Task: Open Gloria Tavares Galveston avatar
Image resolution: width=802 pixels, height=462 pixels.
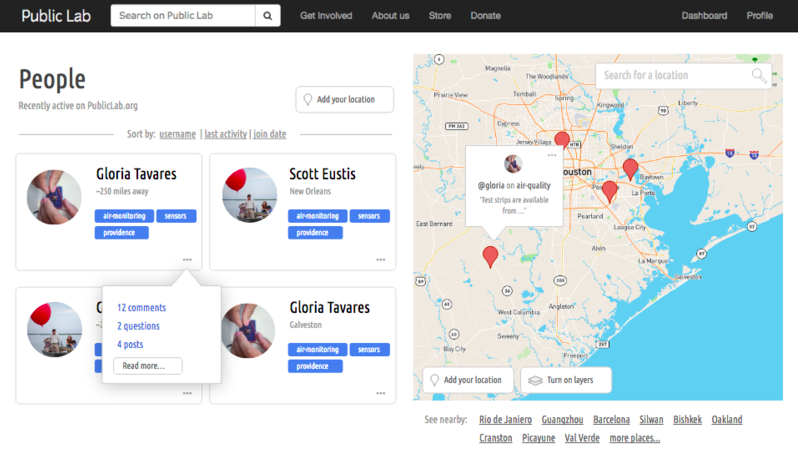Action: pyautogui.click(x=248, y=331)
